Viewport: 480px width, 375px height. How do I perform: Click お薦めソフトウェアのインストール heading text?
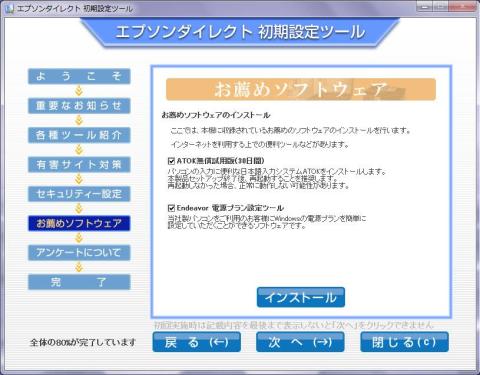pyautogui.click(x=216, y=115)
